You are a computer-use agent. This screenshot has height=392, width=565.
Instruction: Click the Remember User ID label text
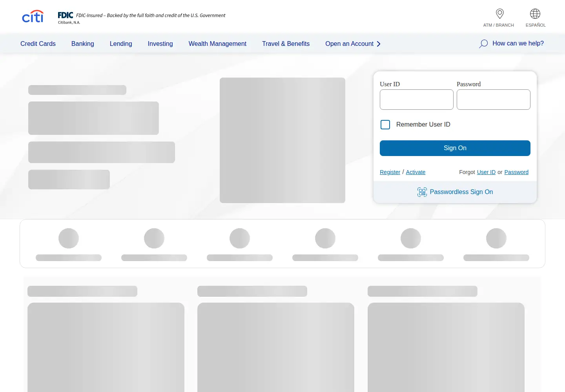point(423,125)
